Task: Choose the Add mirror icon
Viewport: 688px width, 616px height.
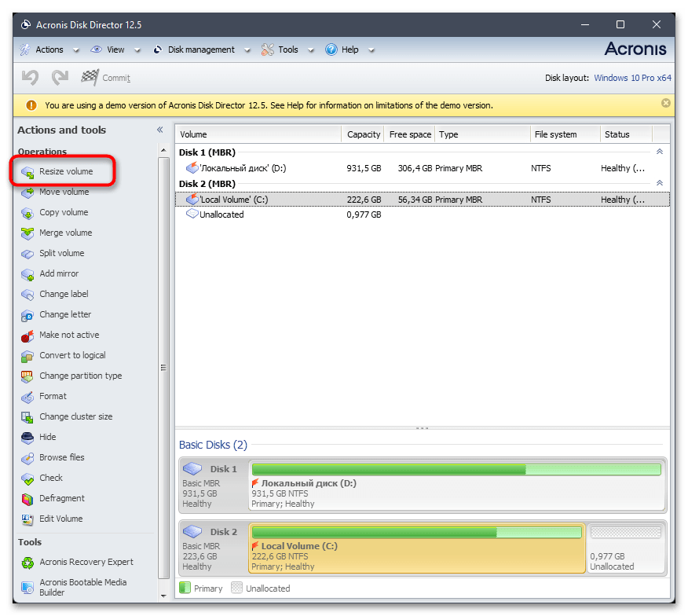Action: pos(27,273)
